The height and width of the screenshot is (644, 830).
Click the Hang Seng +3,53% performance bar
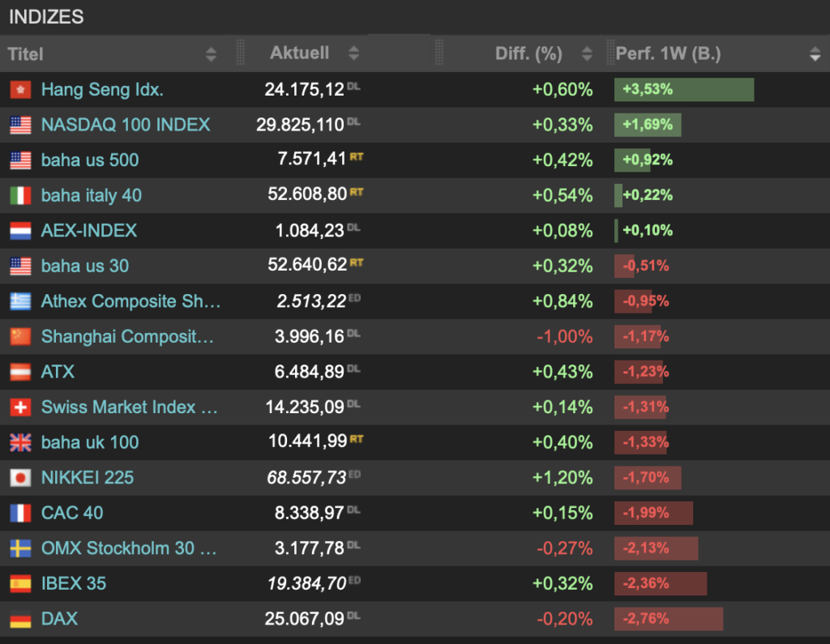pyautogui.click(x=684, y=89)
